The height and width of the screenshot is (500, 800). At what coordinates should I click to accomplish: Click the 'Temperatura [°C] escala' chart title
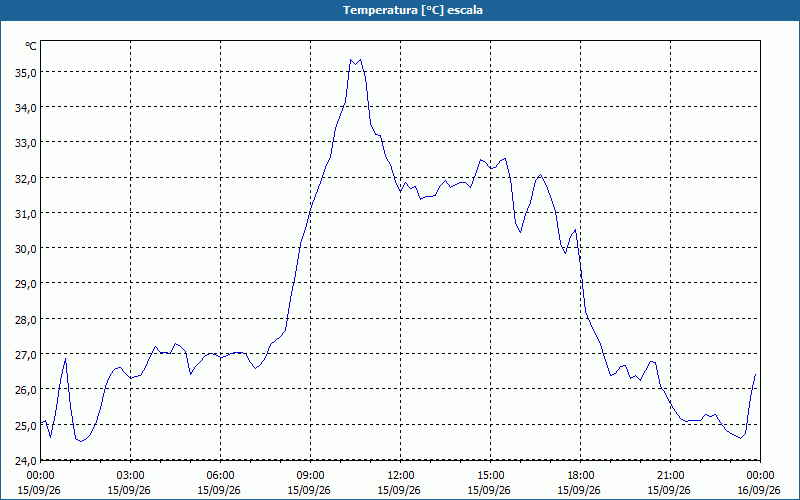point(413,10)
